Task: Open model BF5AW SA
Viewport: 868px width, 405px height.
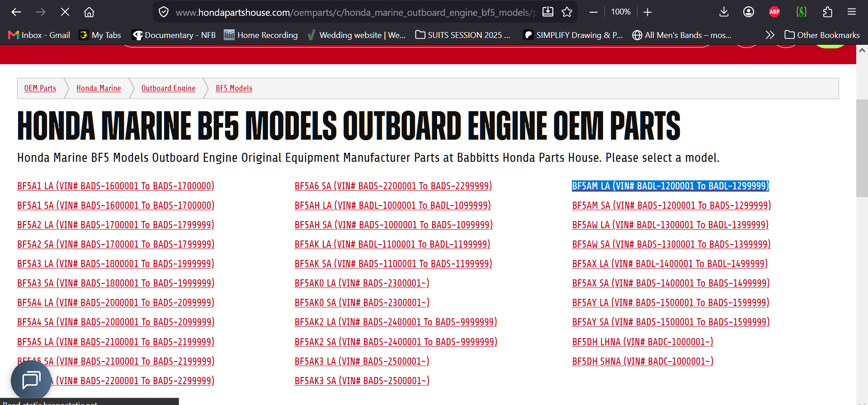Action: pyautogui.click(x=671, y=244)
